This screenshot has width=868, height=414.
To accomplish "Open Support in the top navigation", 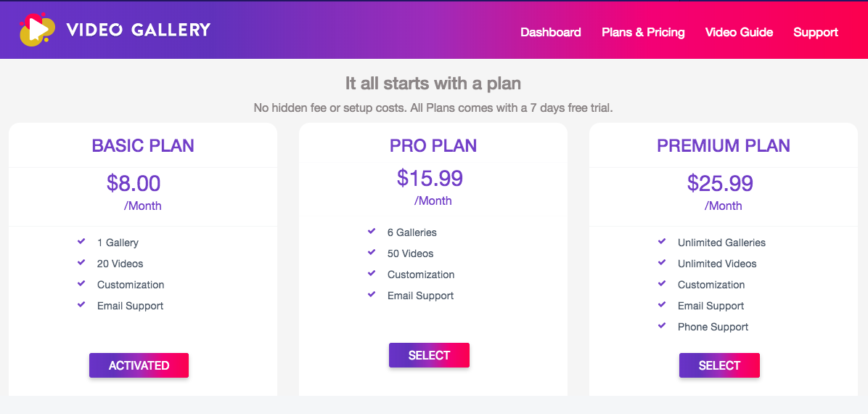I will pos(816,32).
